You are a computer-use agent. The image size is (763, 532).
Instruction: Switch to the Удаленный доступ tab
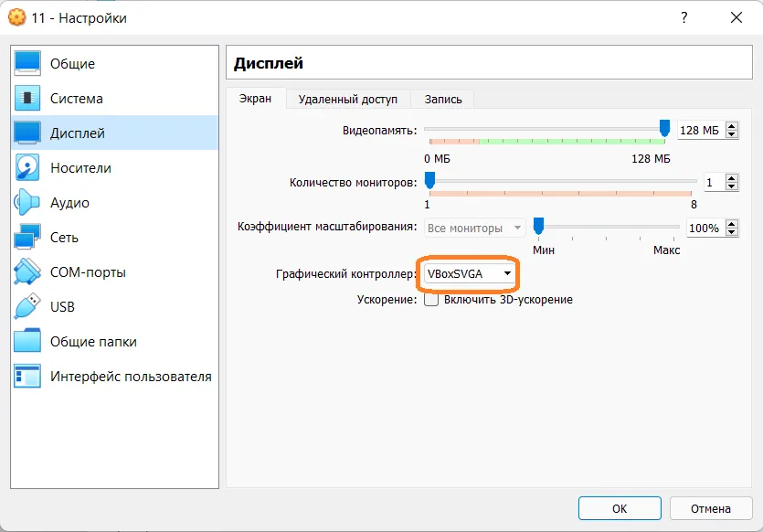click(348, 100)
